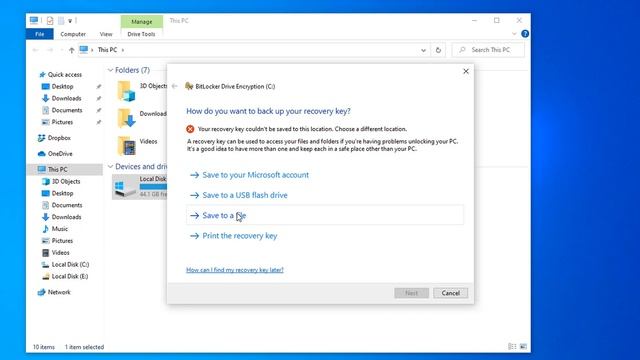Open Desktop under This PC tree
The height and width of the screenshot is (360, 640).
point(62,193)
